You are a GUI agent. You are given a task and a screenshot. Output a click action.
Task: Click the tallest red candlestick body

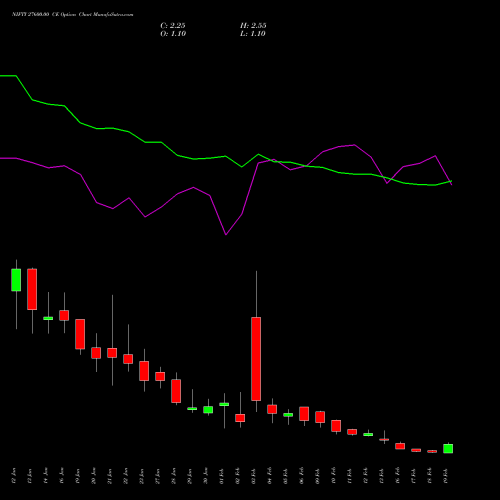(x=256, y=359)
